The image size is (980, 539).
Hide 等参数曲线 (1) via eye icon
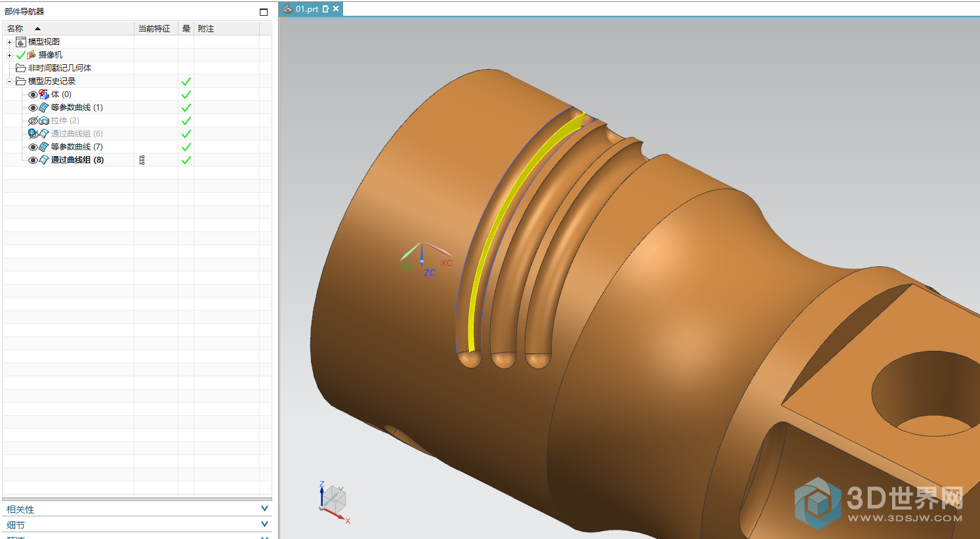coord(33,108)
